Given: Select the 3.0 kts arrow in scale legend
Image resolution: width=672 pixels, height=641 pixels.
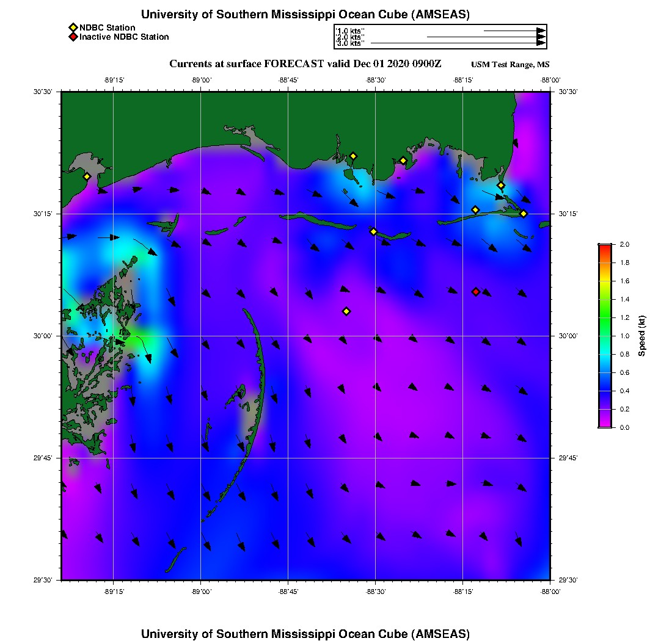Looking at the screenshot, I should click(457, 43).
